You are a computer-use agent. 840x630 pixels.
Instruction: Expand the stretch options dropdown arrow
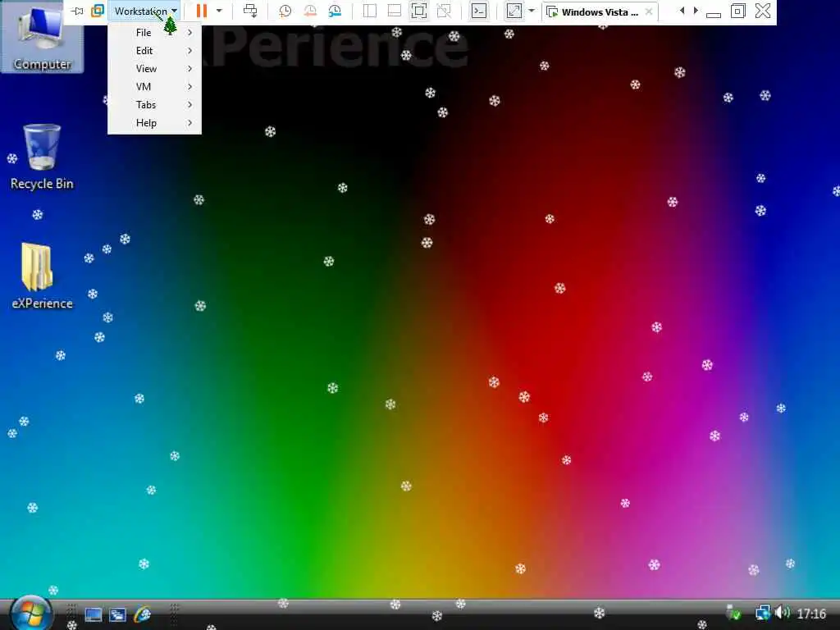[532, 11]
